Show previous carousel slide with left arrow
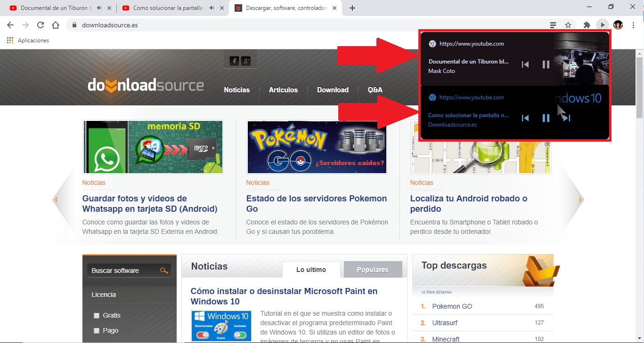The height and width of the screenshot is (343, 644). pos(56,199)
